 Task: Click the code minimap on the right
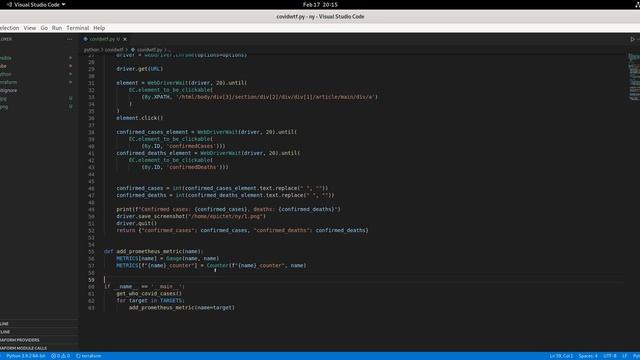(633, 78)
